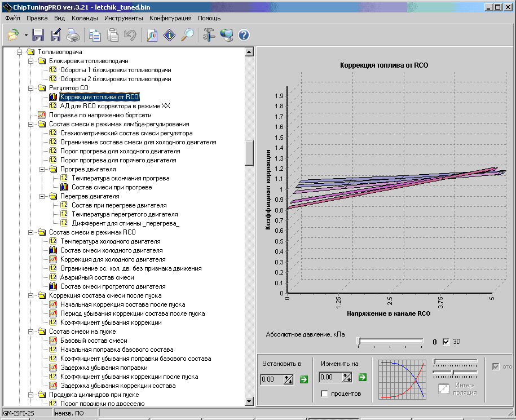Viewport: 516px width, 420px height.
Task: Click the blue diamond info icon
Action: point(169,36)
